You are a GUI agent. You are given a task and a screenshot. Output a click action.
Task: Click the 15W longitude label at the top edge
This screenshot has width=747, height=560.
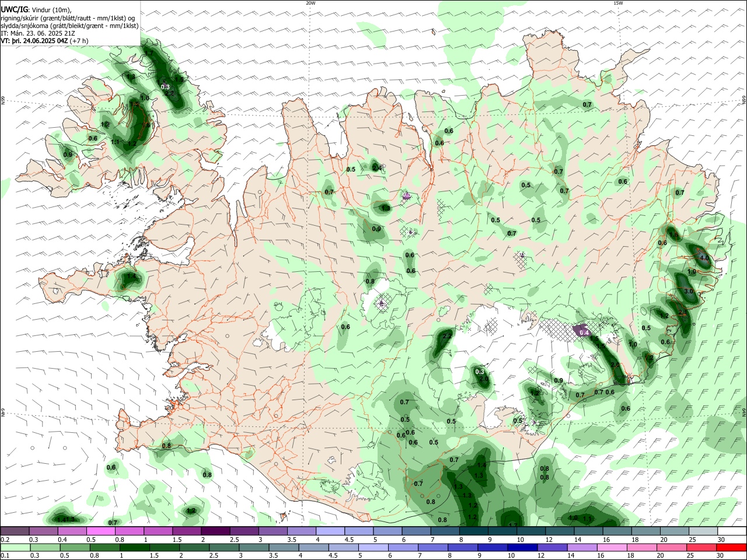[x=618, y=3]
